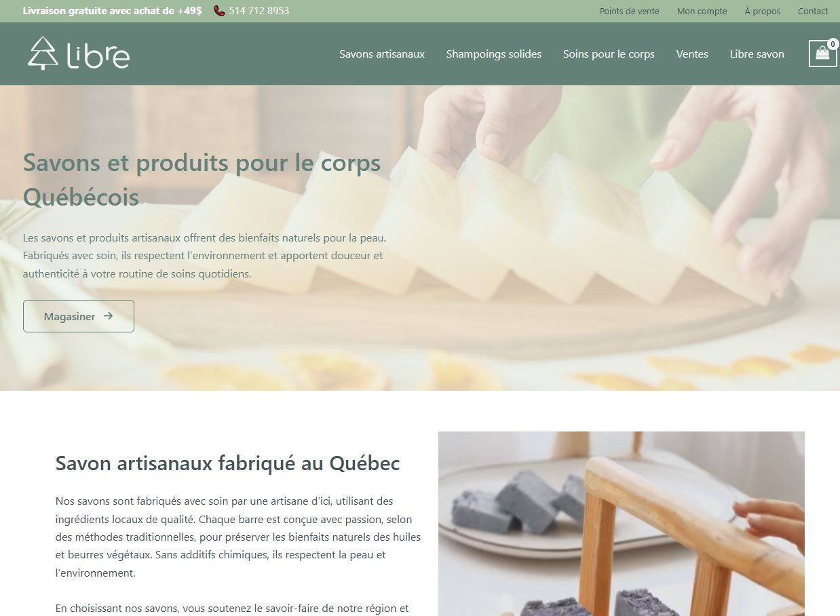Open the Mon compte link
The width and height of the screenshot is (840, 616).
tap(702, 11)
